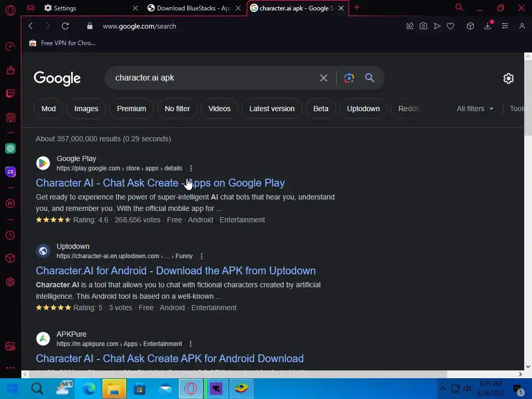Add page to bookmarks heart icon

[x=450, y=26]
